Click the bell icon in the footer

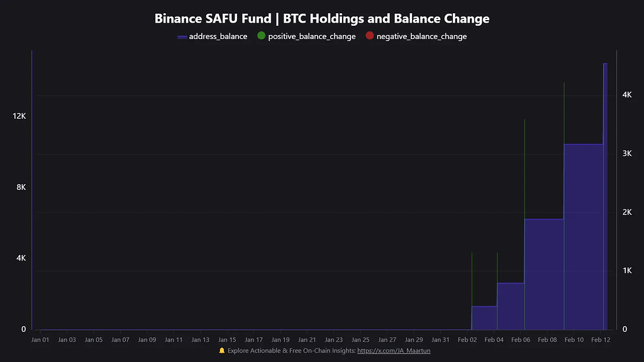221,351
